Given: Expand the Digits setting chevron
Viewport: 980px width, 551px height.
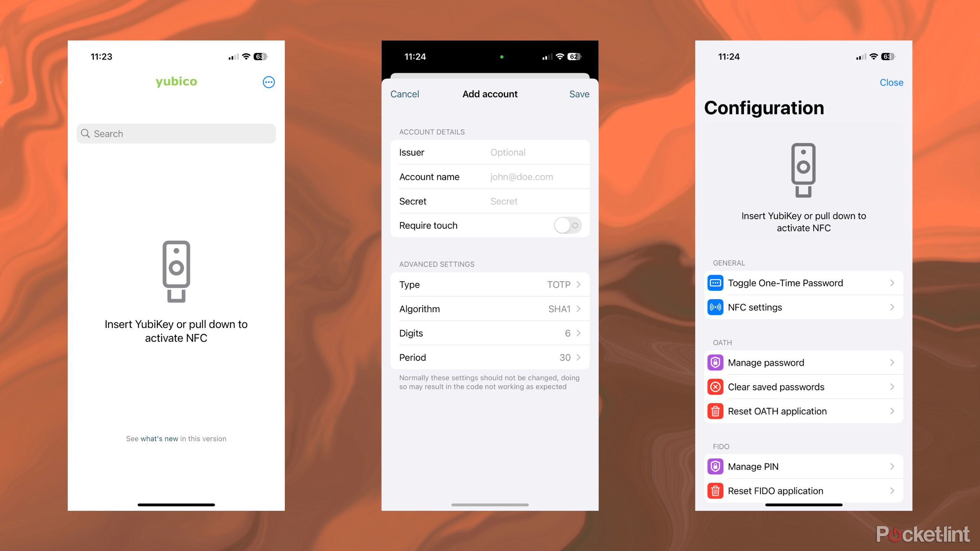Looking at the screenshot, I should coord(579,333).
